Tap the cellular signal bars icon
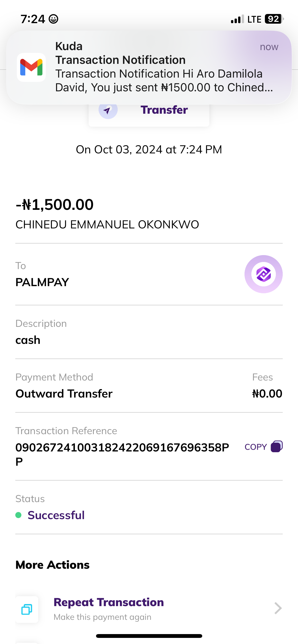 coord(237,19)
